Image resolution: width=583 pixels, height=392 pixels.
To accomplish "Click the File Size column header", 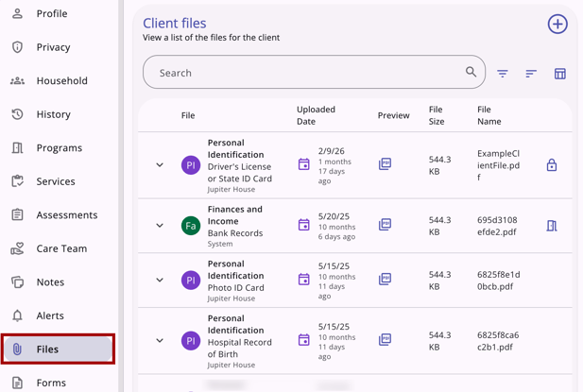I will 436,115.
